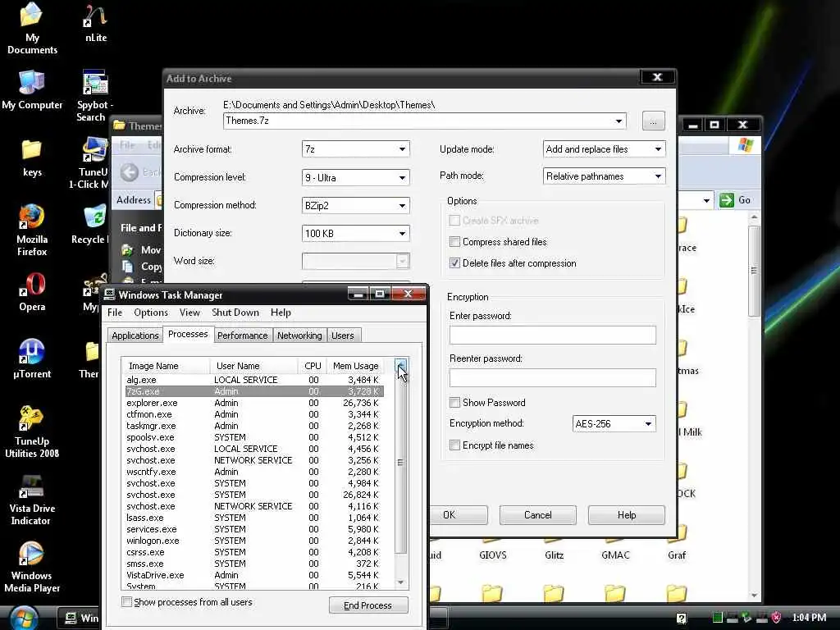Image resolution: width=840 pixels, height=630 pixels.
Task: Click the red security shield tray icon
Action: click(x=776, y=618)
